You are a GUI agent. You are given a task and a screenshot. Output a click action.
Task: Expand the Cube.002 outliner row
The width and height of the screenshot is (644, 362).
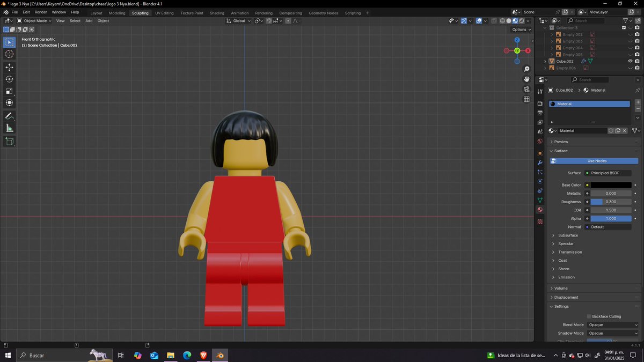545,61
